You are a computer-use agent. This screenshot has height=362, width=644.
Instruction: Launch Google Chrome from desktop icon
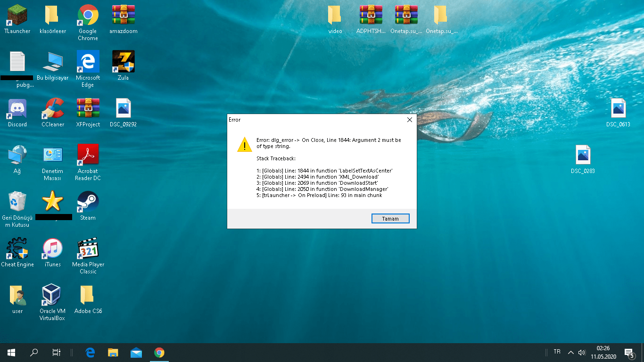click(x=88, y=23)
